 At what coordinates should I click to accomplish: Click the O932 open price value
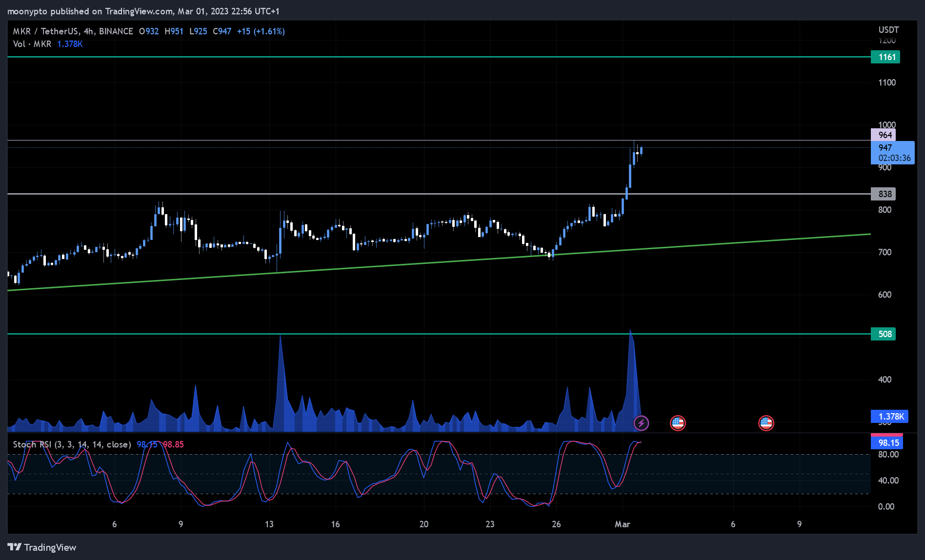(149, 31)
